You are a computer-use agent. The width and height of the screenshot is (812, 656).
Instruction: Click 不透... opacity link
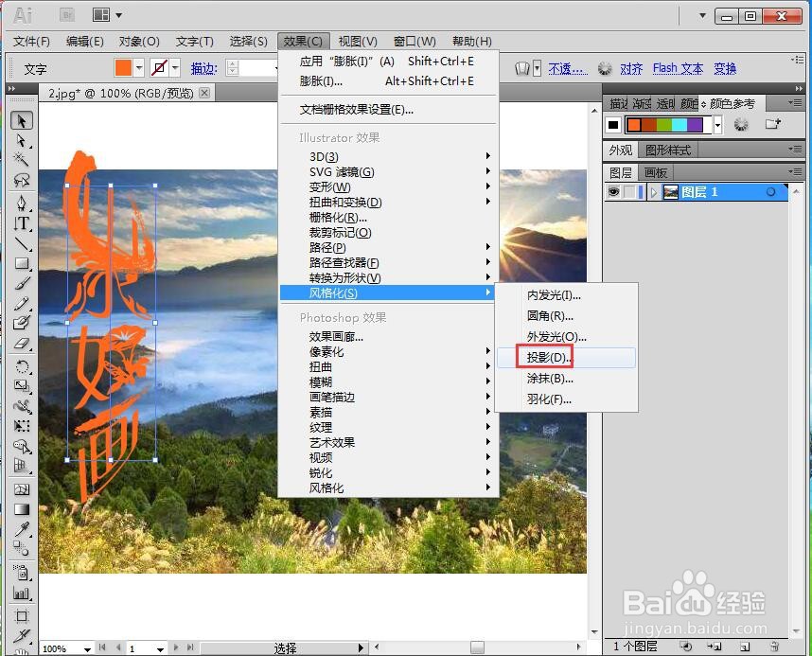click(568, 68)
